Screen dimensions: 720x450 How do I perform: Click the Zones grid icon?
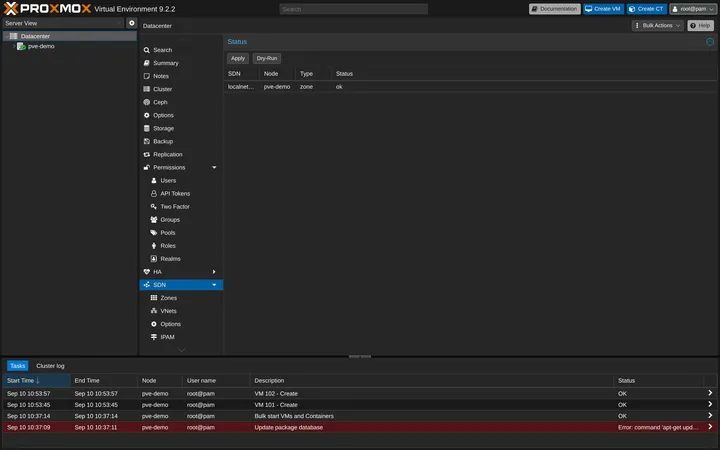point(154,298)
